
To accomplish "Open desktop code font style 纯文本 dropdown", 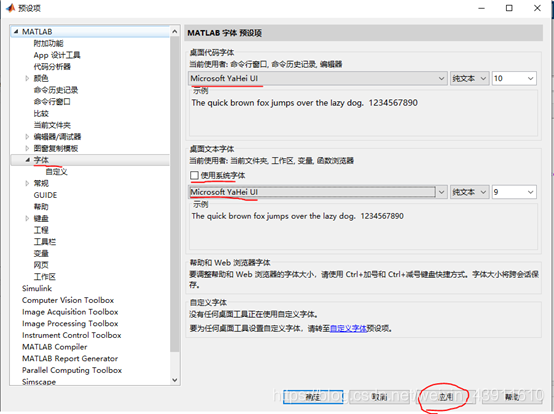I will [470, 78].
